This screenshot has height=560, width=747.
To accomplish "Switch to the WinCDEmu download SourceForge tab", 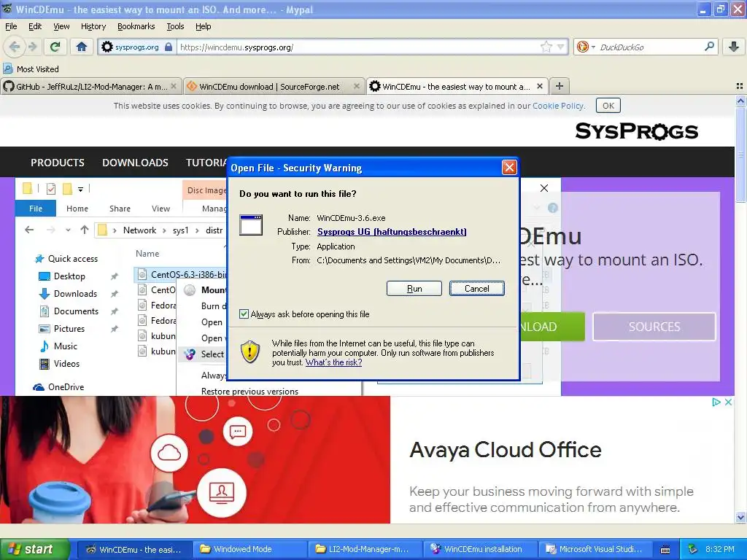I will [274, 86].
